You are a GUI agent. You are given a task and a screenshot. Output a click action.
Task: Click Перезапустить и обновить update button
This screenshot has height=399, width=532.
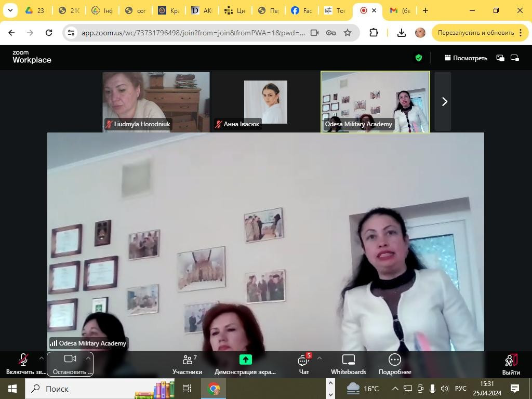(476, 33)
